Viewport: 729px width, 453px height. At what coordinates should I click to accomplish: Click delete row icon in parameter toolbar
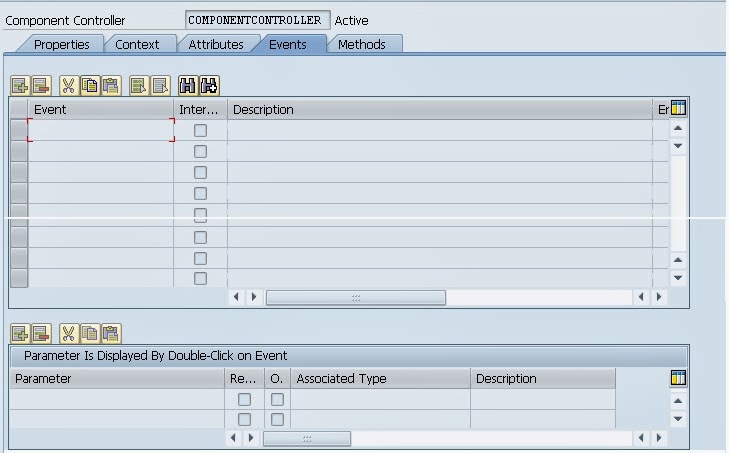pyautogui.click(x=41, y=333)
